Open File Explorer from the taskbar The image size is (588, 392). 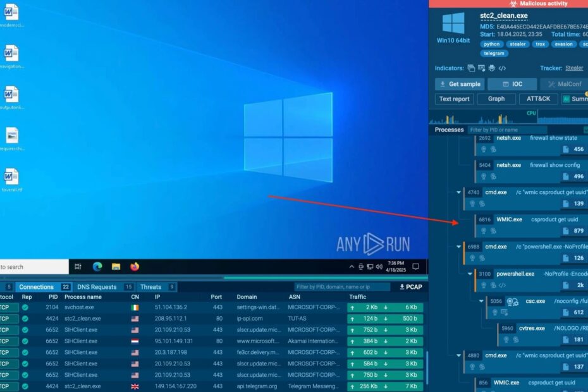pos(116,267)
